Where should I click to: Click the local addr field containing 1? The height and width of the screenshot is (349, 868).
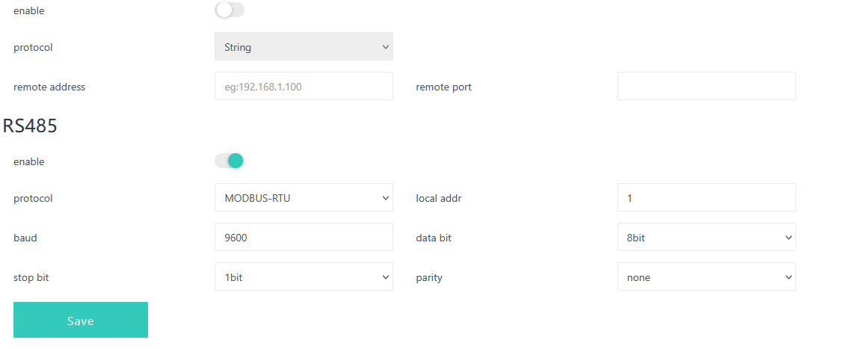707,198
